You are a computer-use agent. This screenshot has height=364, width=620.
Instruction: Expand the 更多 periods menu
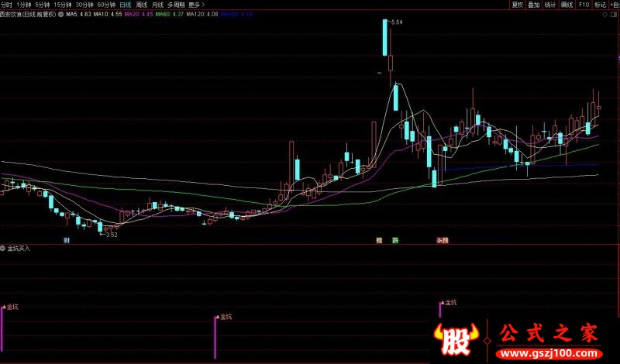[x=196, y=5]
